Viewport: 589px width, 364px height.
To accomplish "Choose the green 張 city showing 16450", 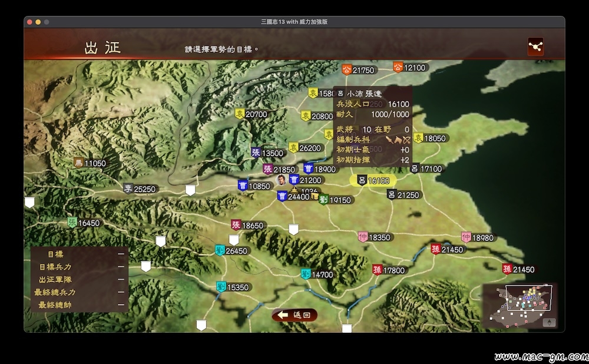I will 84,223.
